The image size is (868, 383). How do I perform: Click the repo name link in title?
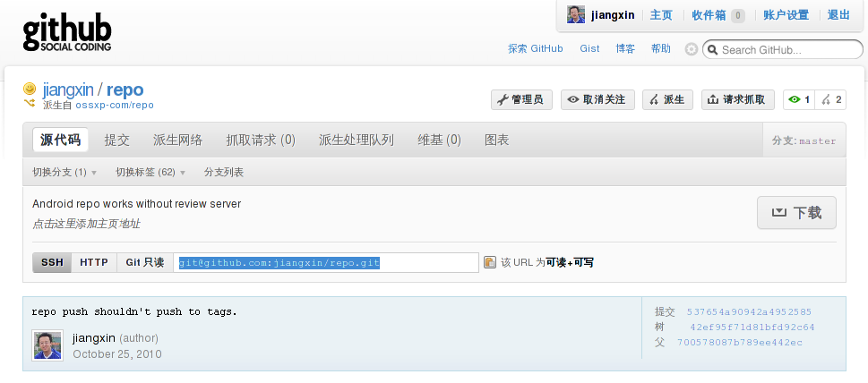(125, 89)
